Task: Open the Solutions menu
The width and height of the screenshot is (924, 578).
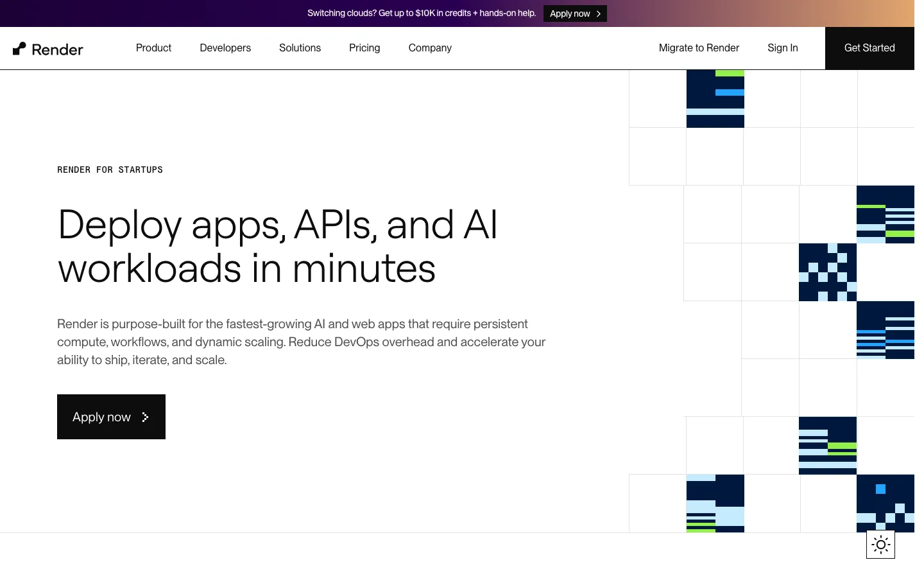Action: coord(300,48)
